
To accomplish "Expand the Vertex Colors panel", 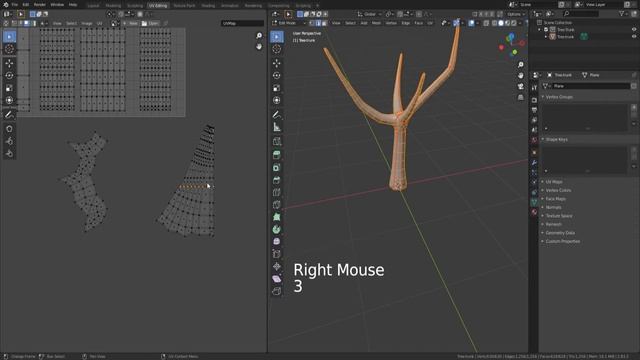I will (x=558, y=190).
